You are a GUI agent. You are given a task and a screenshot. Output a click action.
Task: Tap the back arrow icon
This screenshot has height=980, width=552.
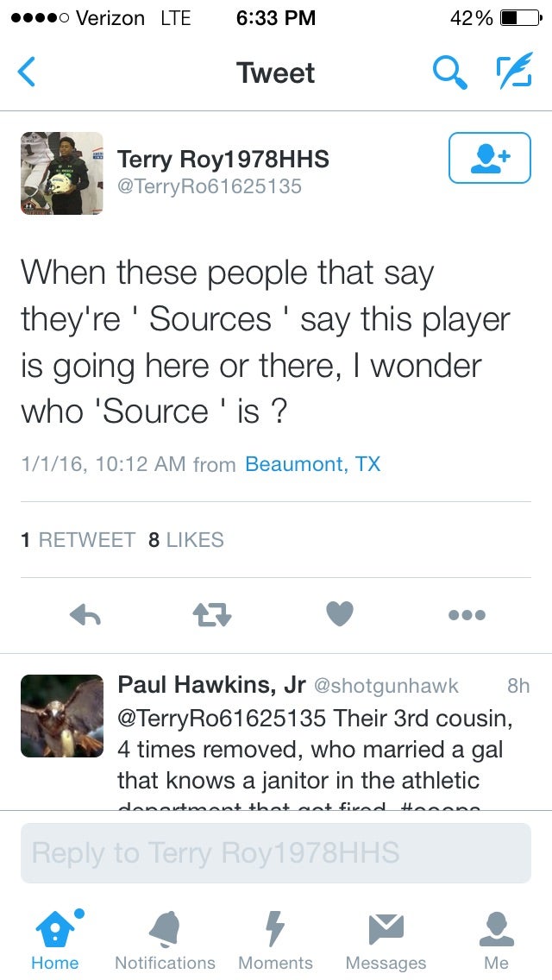coord(27,72)
